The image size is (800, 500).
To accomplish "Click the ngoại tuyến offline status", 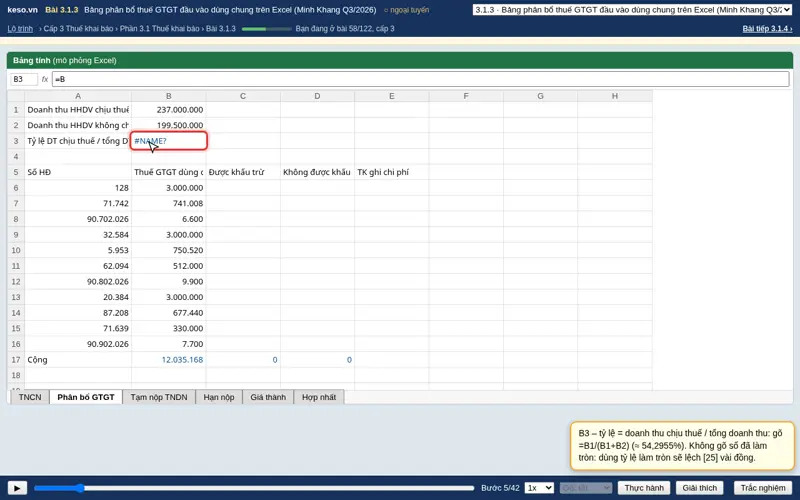I will 406,10.
